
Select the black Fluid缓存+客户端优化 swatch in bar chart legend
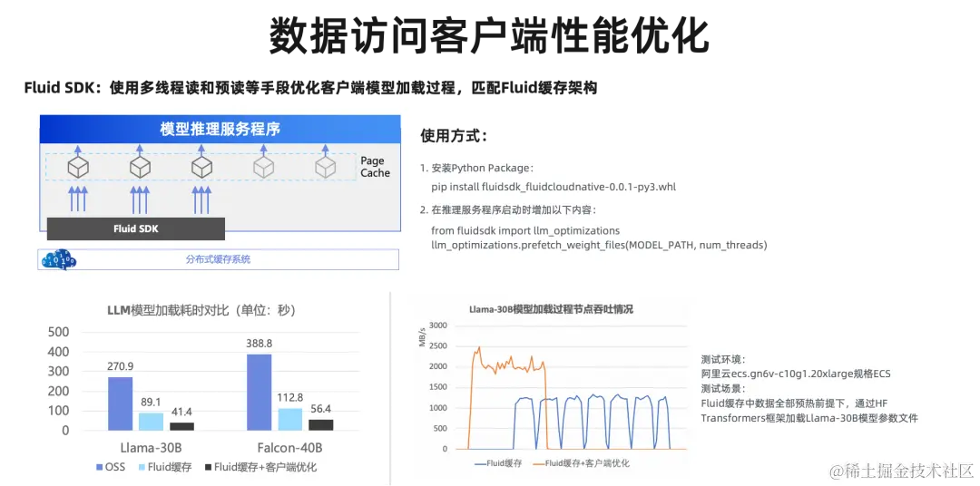point(207,467)
